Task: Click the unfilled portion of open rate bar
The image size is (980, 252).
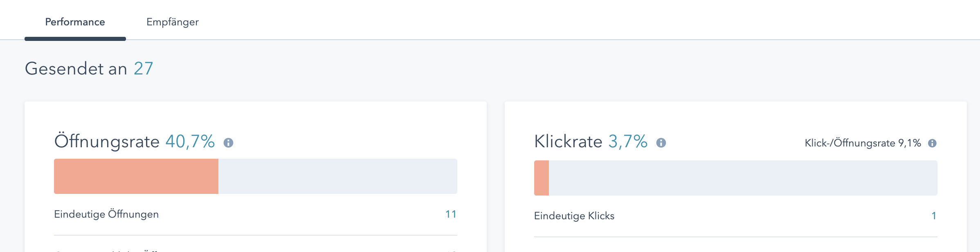Action: (338, 176)
